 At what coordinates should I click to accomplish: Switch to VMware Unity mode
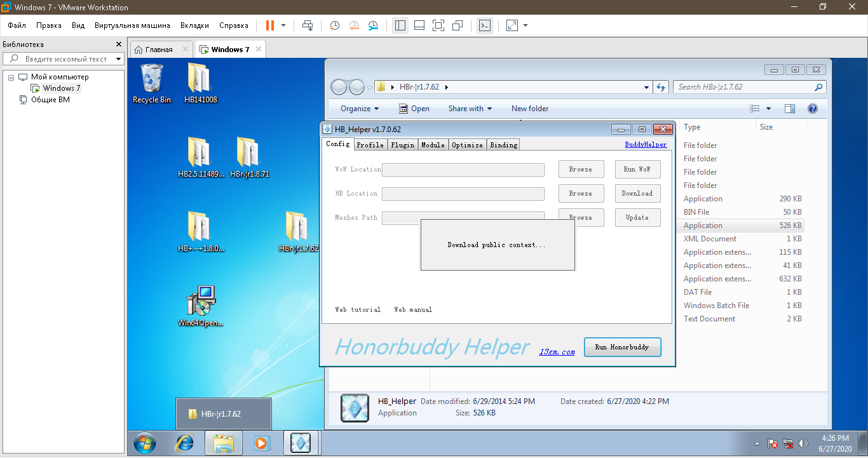coord(458,25)
